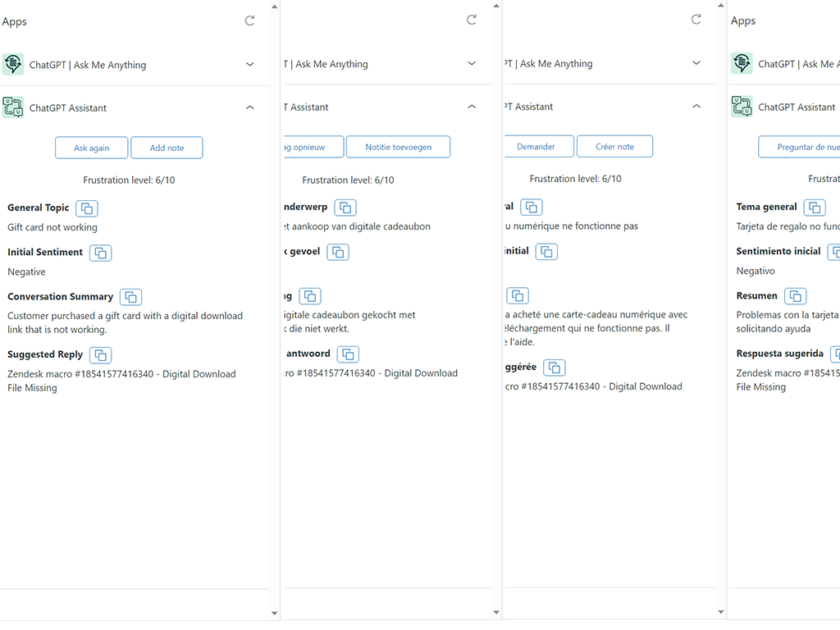Expand Ask Me Anything in the French panel

[696, 63]
